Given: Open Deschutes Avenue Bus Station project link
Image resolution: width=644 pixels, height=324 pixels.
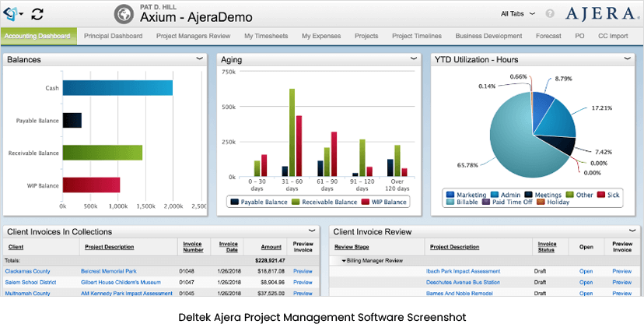Looking at the screenshot, I should pos(463,283).
